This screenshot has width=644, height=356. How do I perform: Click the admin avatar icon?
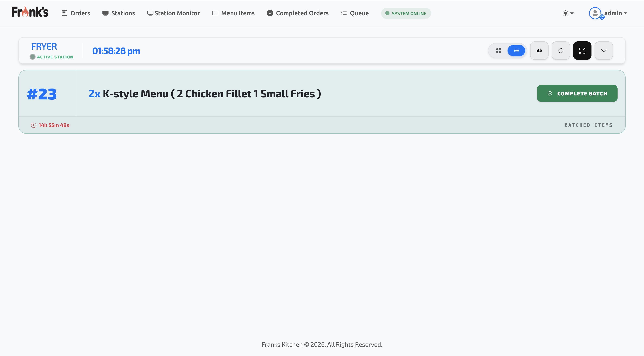[595, 13]
